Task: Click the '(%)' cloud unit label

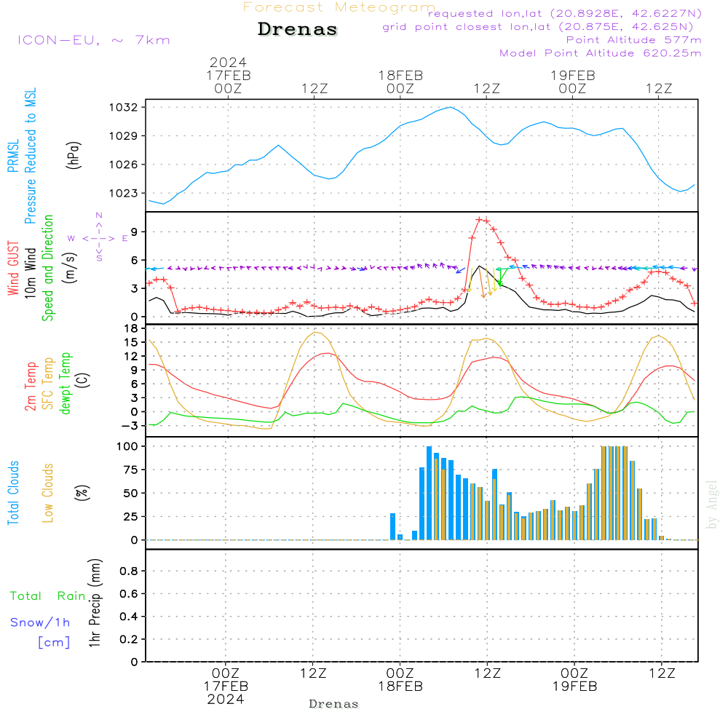Action: (x=82, y=493)
